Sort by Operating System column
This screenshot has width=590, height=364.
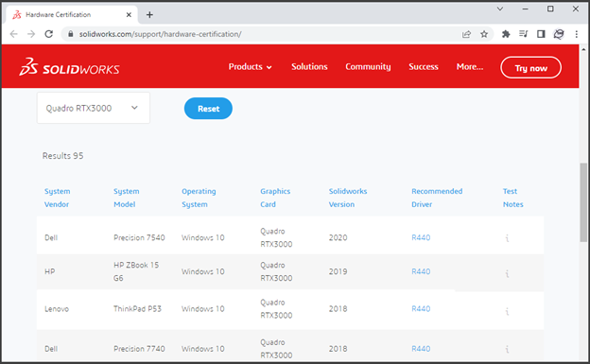pyautogui.click(x=199, y=198)
